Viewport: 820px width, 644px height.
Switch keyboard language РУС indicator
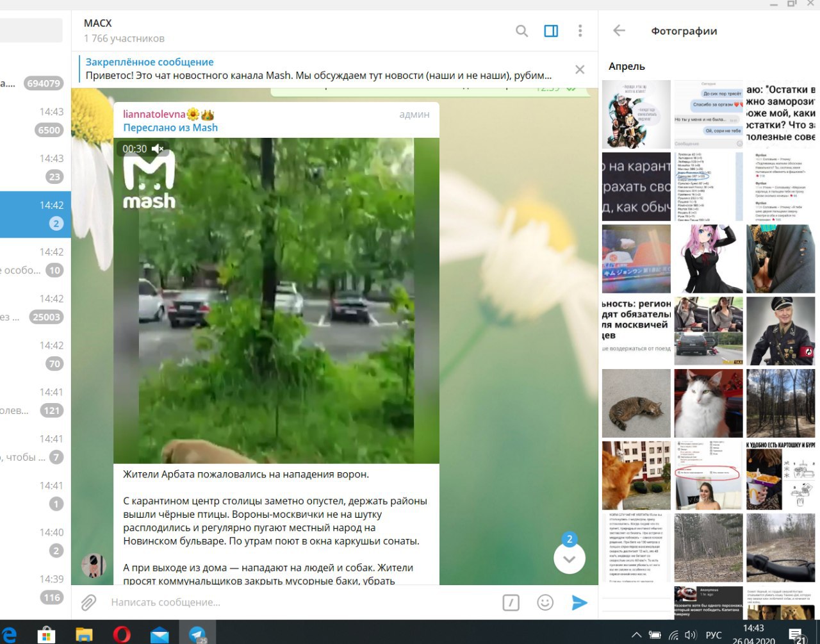point(713,635)
